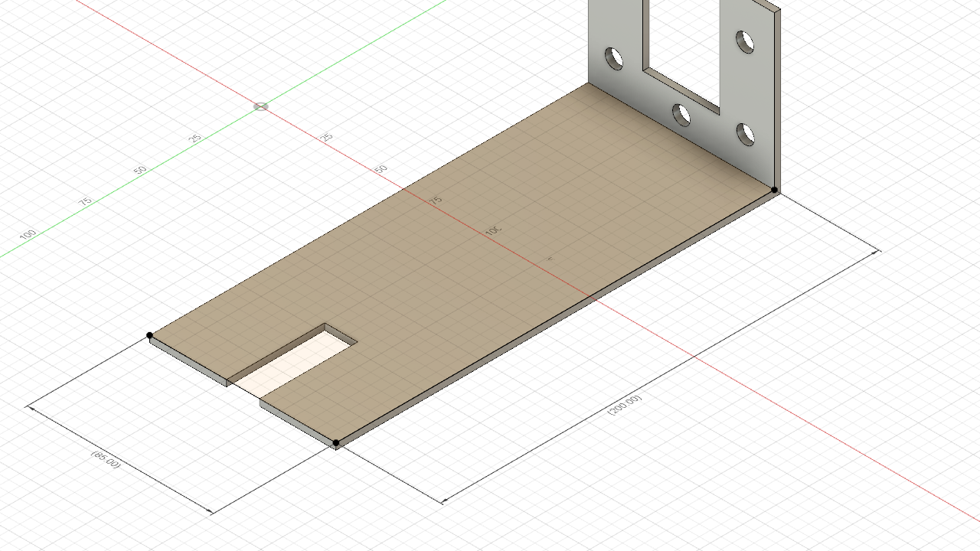This screenshot has height=551, width=980.
Task: Select the upper-right hole in the vertical bracket
Action: click(745, 41)
